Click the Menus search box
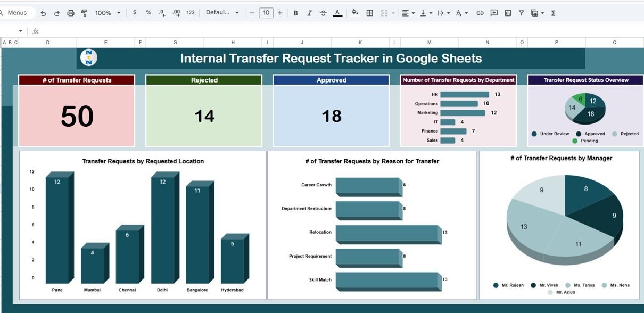 [18, 13]
